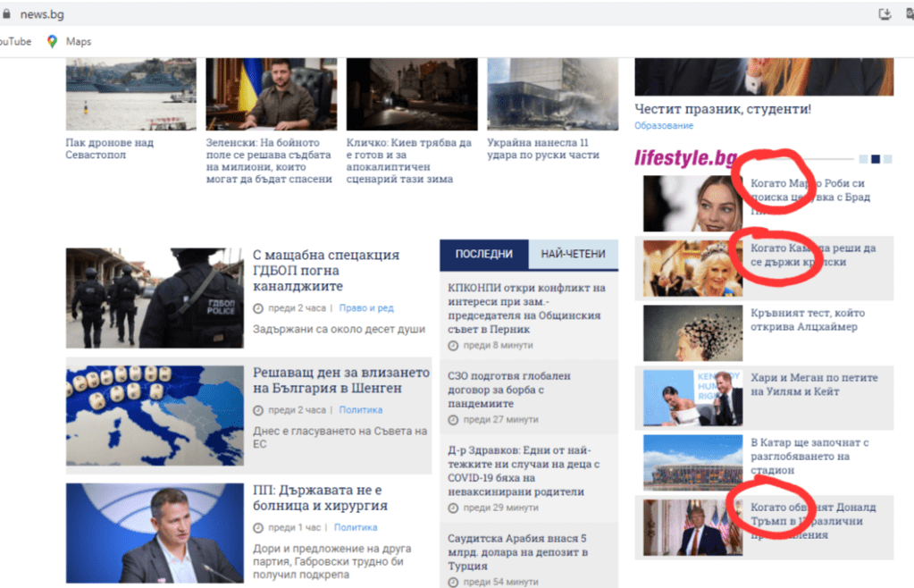Open the 'Право и ред' category link
The image size is (914, 588).
tap(366, 308)
